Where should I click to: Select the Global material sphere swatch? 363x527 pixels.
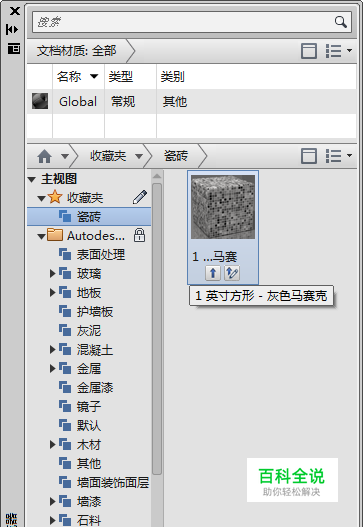(40, 101)
